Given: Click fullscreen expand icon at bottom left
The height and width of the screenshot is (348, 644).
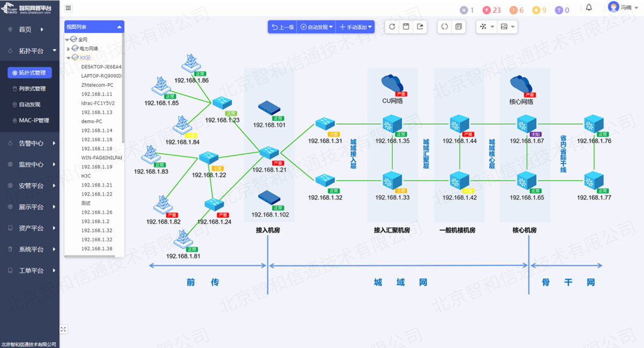Looking at the screenshot, I should [63, 329].
